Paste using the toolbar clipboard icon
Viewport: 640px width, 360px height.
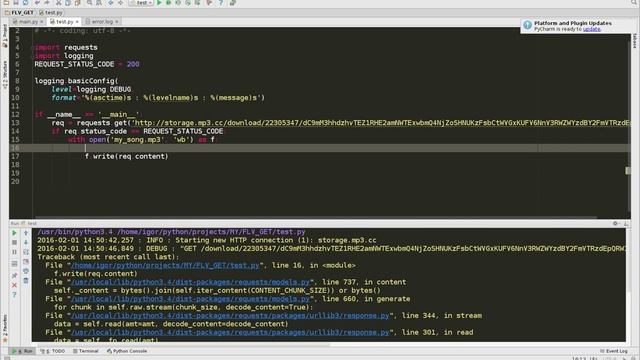click(78, 3)
